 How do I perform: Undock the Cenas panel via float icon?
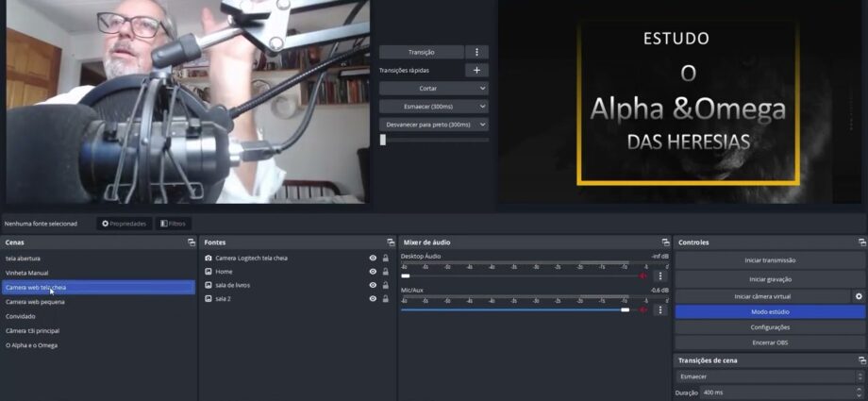(x=192, y=242)
